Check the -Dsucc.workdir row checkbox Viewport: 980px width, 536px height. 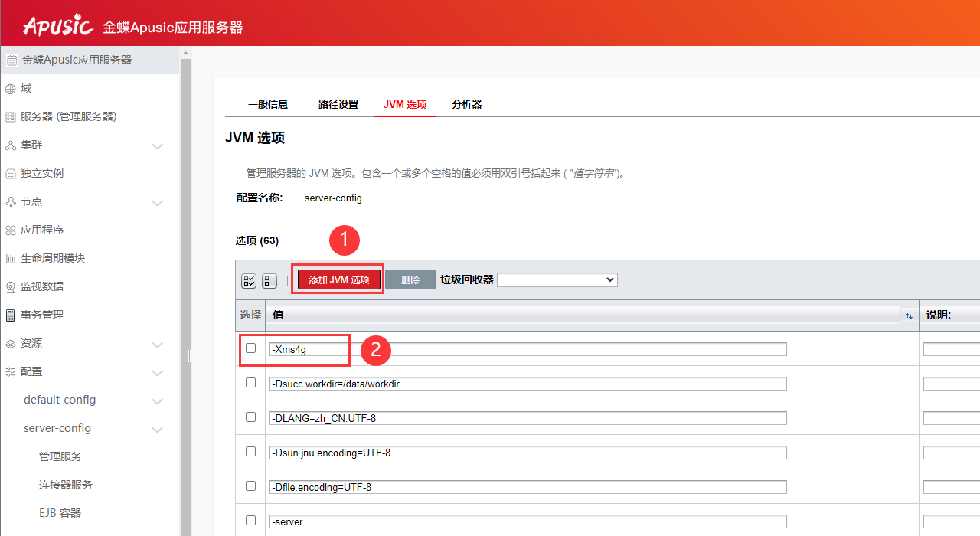pyautogui.click(x=250, y=382)
